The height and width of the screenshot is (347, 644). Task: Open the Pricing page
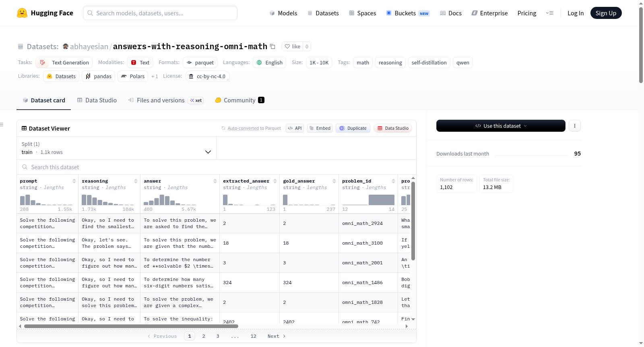pyautogui.click(x=527, y=13)
